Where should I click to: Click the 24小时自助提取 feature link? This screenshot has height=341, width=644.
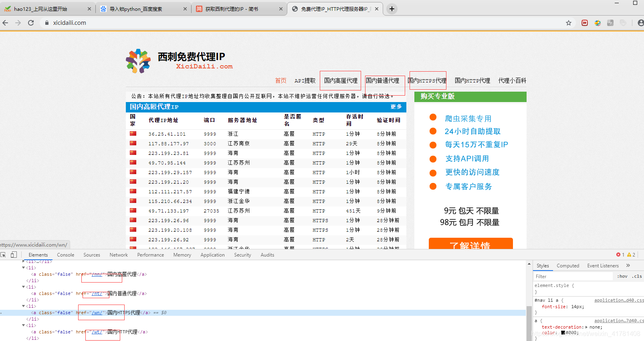point(472,131)
